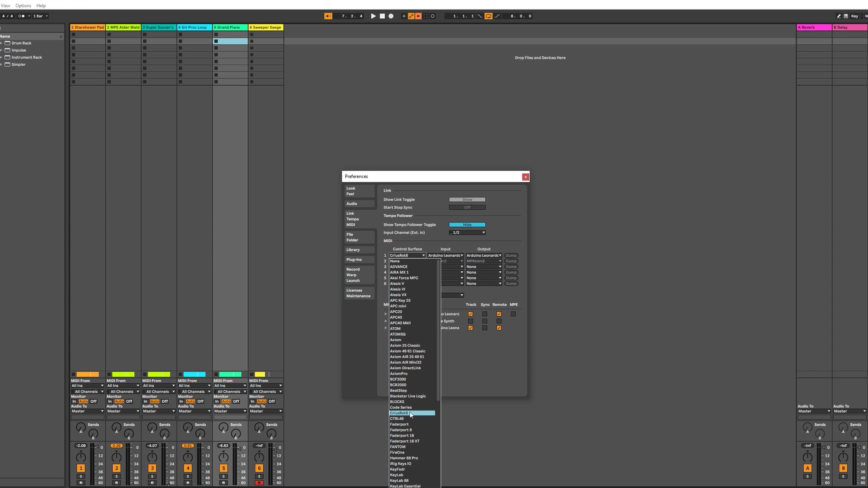Select the MIDI tab in Preferences
Image resolution: width=868 pixels, height=488 pixels.
pos(351,225)
